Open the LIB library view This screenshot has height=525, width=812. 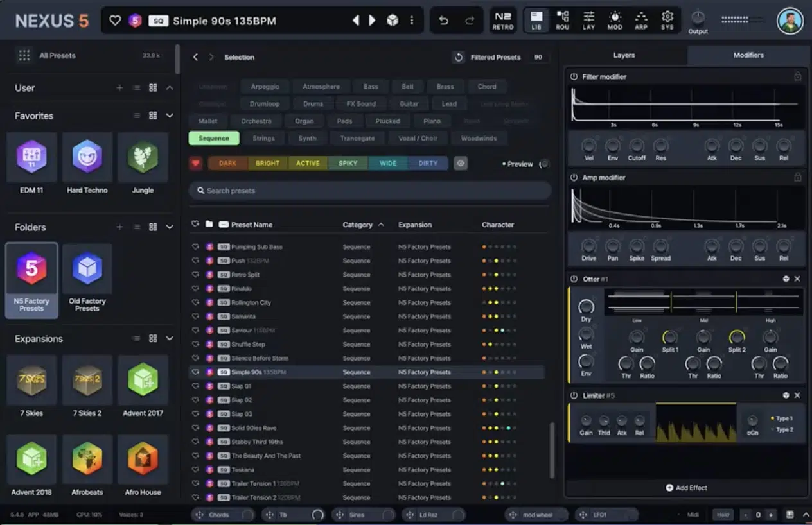pos(536,20)
